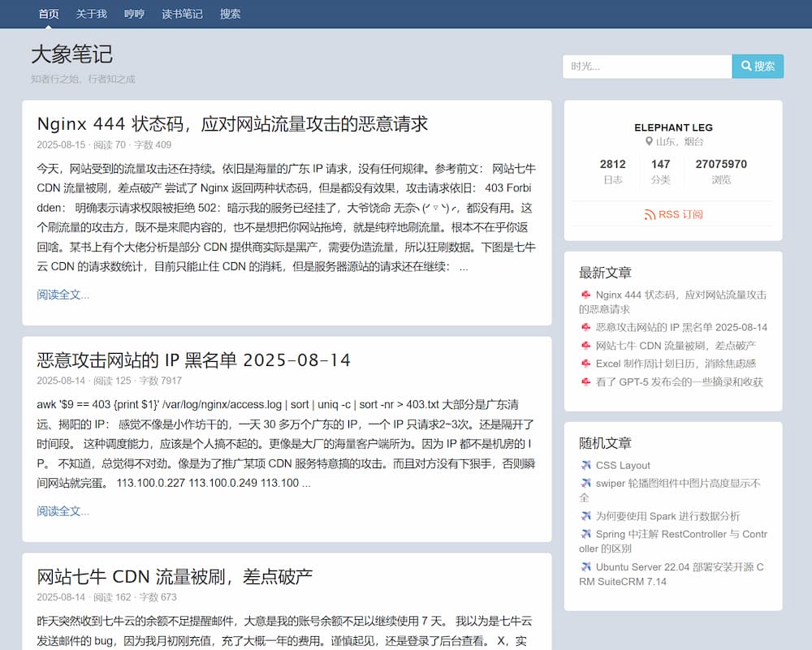Select 搜索 in the top navigation
The width and height of the screenshot is (812, 650).
tap(230, 14)
